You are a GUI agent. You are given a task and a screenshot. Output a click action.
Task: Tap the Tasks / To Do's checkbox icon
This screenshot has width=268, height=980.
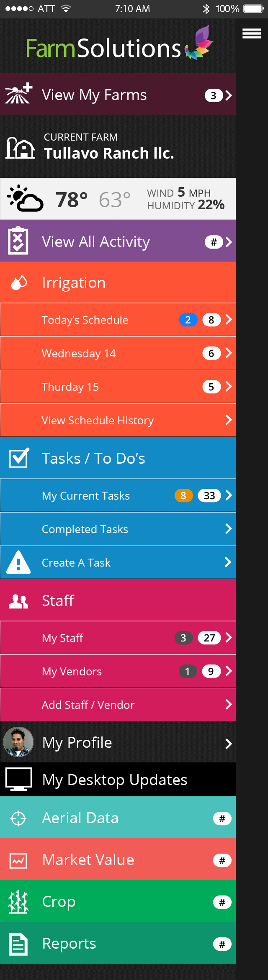click(19, 458)
